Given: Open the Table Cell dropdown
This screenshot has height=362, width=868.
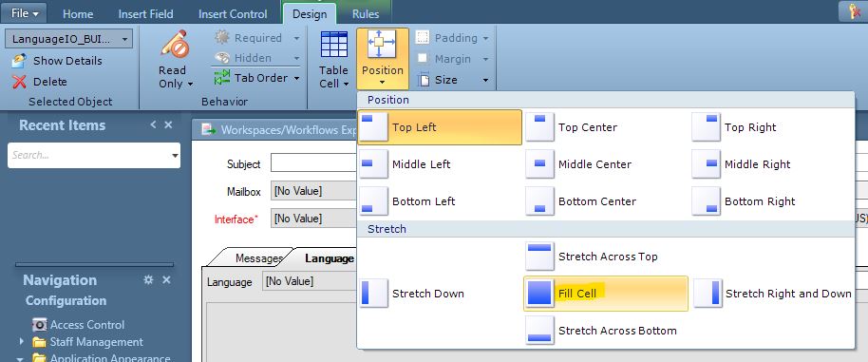Looking at the screenshot, I should pos(333,59).
